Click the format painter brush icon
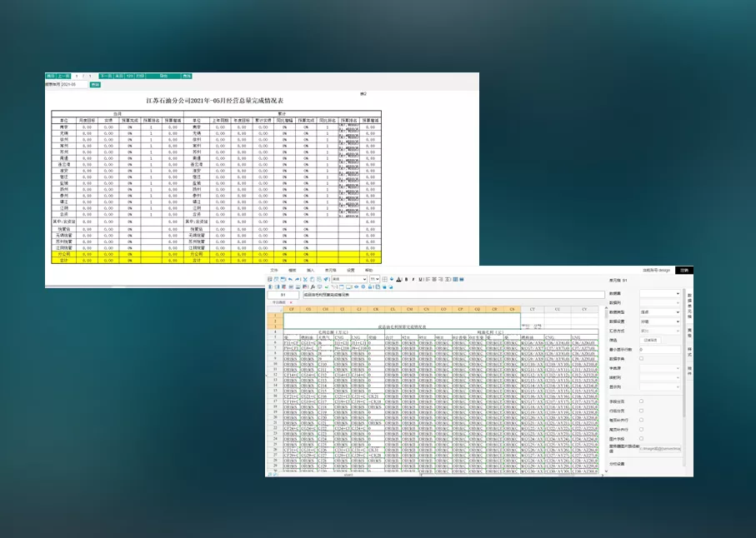756x538 pixels. (325, 279)
